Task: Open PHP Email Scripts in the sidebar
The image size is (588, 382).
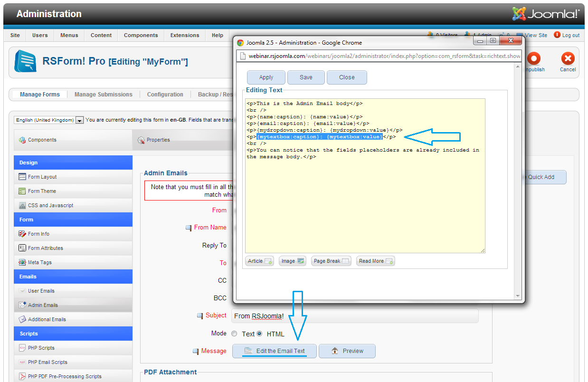Action: pos(73,362)
